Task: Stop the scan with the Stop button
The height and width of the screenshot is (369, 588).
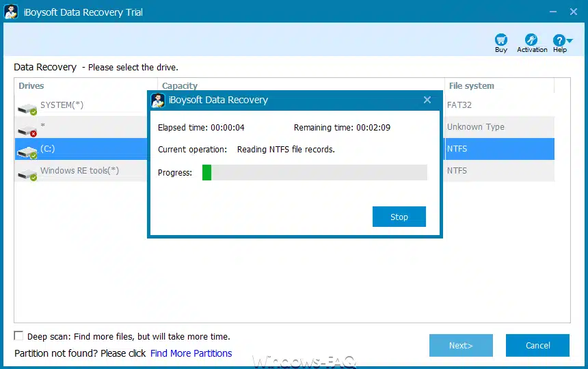Action: [399, 217]
